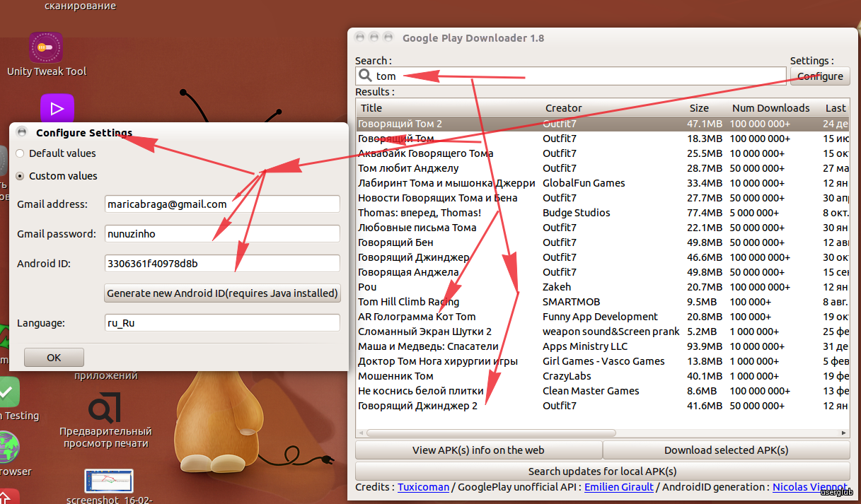Image resolution: width=861 pixels, height=504 pixels.
Task: Select the 'Том любит Анджелу' result
Action: (603, 168)
